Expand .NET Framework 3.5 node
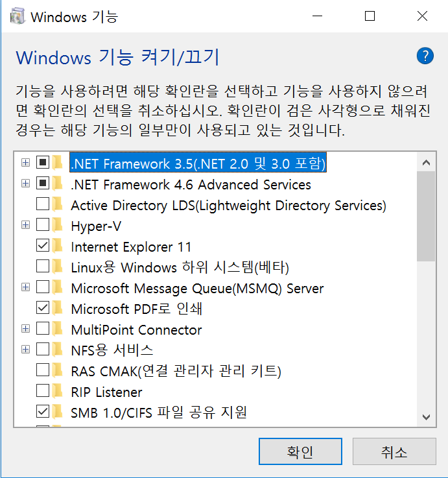Screen dimensions: 448x478 pos(25,163)
